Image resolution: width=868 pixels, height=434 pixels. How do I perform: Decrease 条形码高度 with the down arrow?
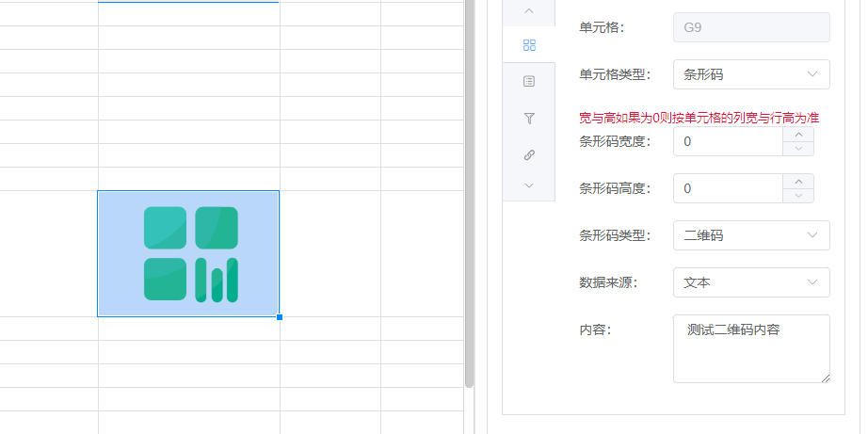[798, 196]
